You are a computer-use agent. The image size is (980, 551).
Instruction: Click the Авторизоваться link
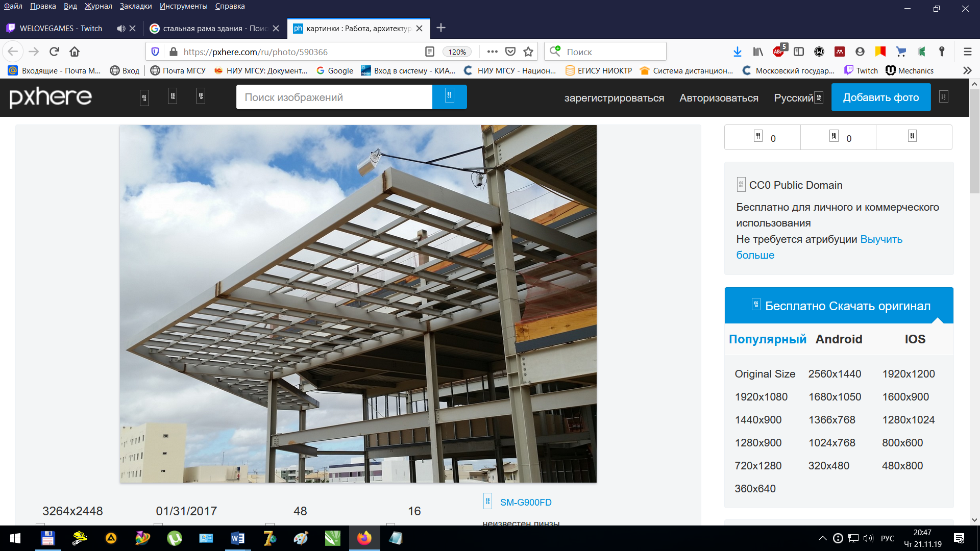click(x=719, y=98)
